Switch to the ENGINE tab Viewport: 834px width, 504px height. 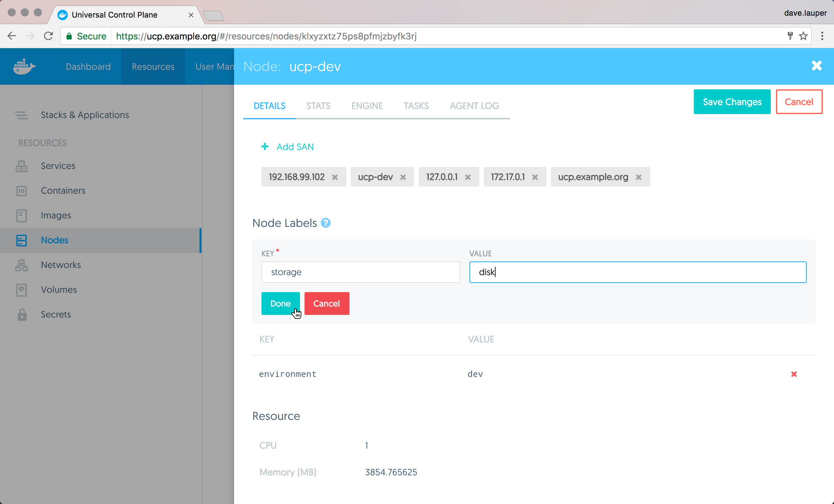tap(366, 106)
